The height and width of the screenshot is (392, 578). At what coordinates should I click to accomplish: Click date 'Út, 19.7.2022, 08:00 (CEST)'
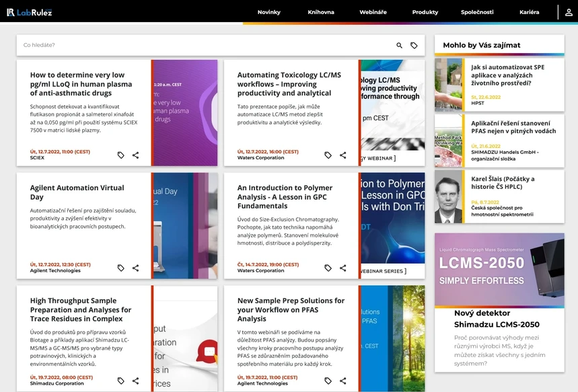coord(61,377)
